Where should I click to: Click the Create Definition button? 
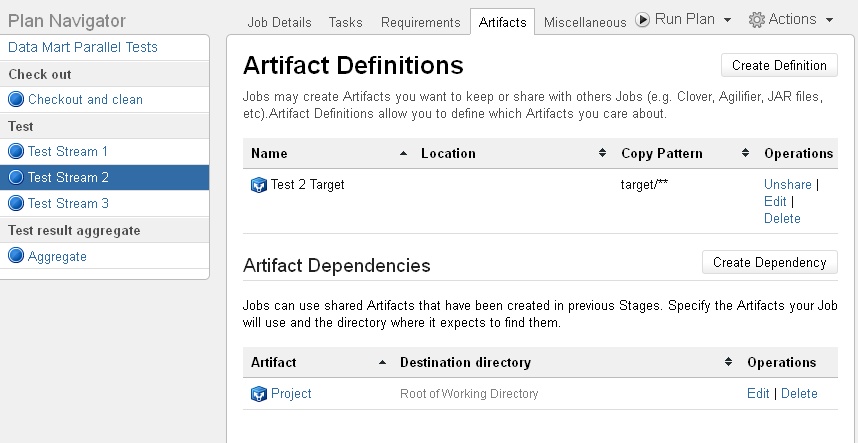pos(779,65)
